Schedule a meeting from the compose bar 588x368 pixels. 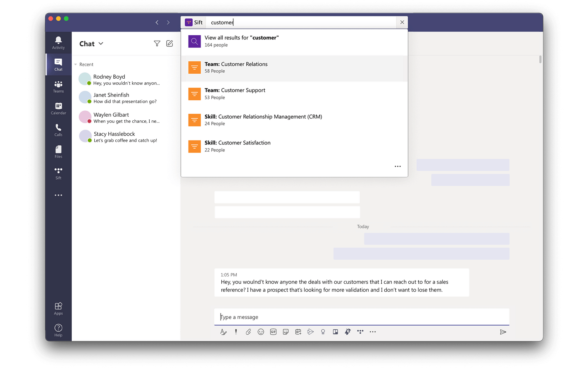pos(298,332)
